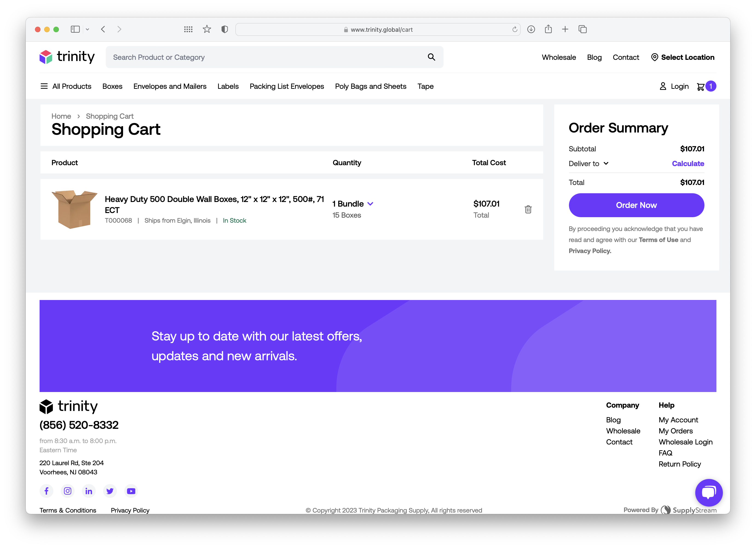Open a new tab with plus icon
Viewport: 756px width, 548px height.
click(565, 29)
